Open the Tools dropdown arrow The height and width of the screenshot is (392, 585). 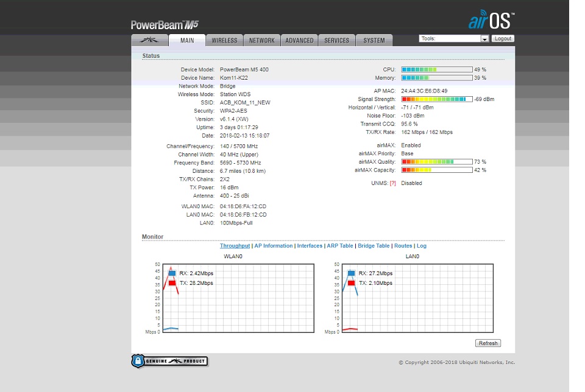coord(484,39)
